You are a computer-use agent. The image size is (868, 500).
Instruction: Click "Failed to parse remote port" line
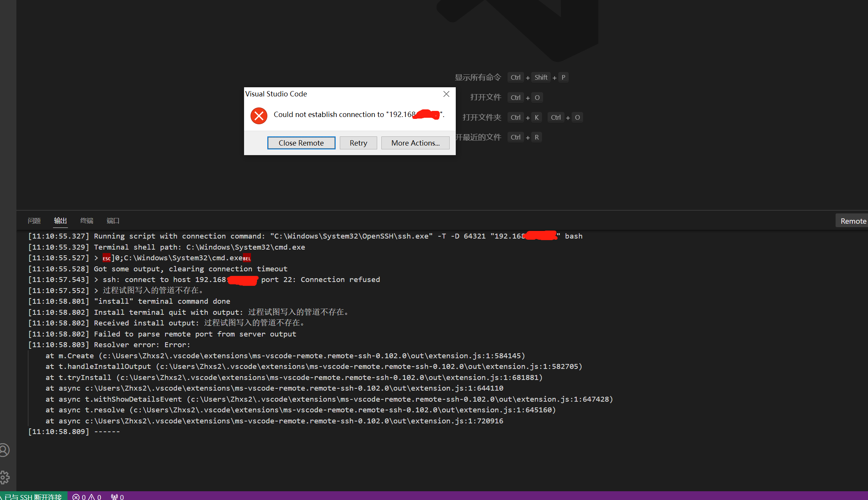pos(162,334)
